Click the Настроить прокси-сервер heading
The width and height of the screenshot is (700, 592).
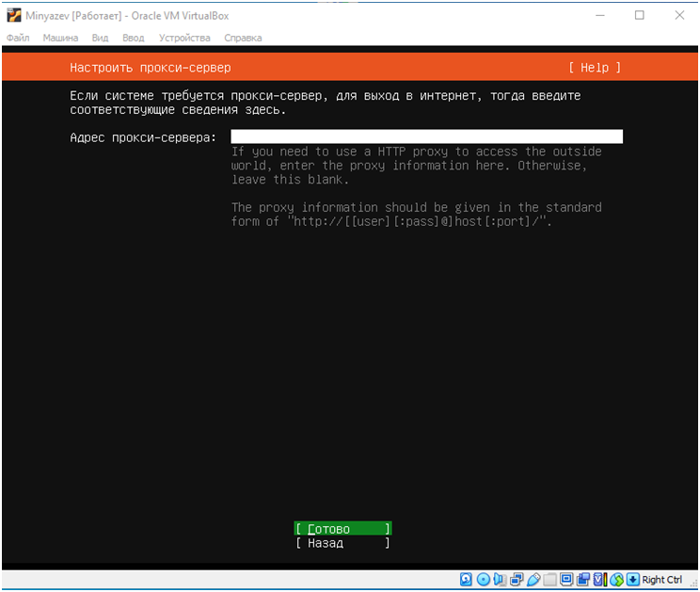(151, 68)
